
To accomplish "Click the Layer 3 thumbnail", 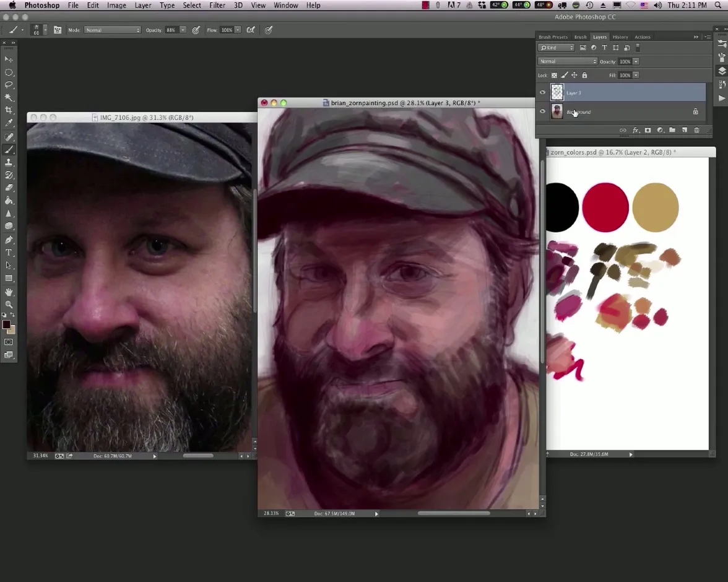I will (x=557, y=93).
